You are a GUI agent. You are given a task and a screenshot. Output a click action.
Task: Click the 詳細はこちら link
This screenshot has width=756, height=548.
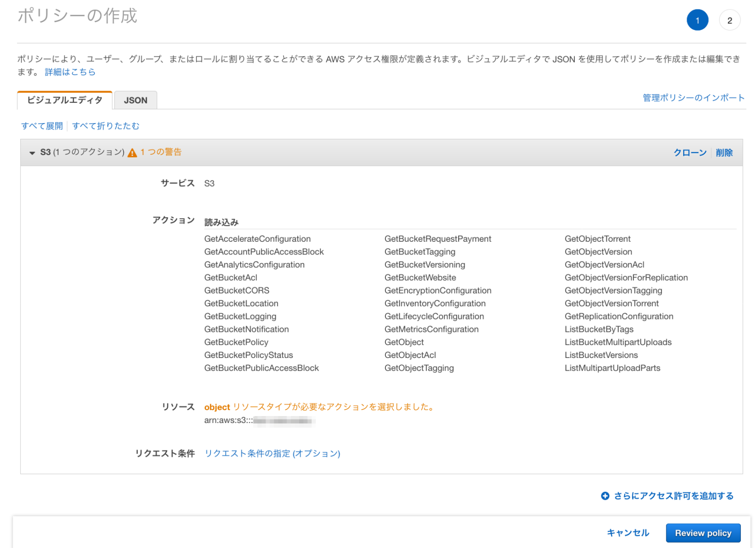(x=69, y=71)
